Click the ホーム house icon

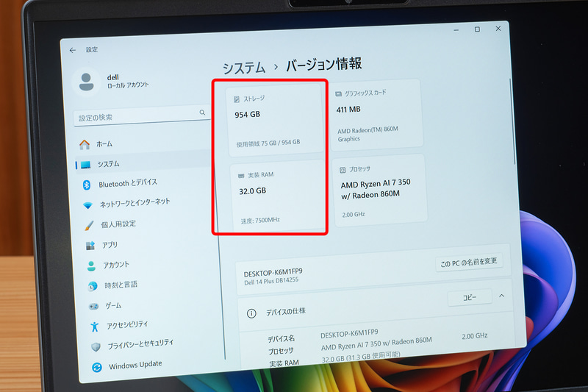coord(85,144)
